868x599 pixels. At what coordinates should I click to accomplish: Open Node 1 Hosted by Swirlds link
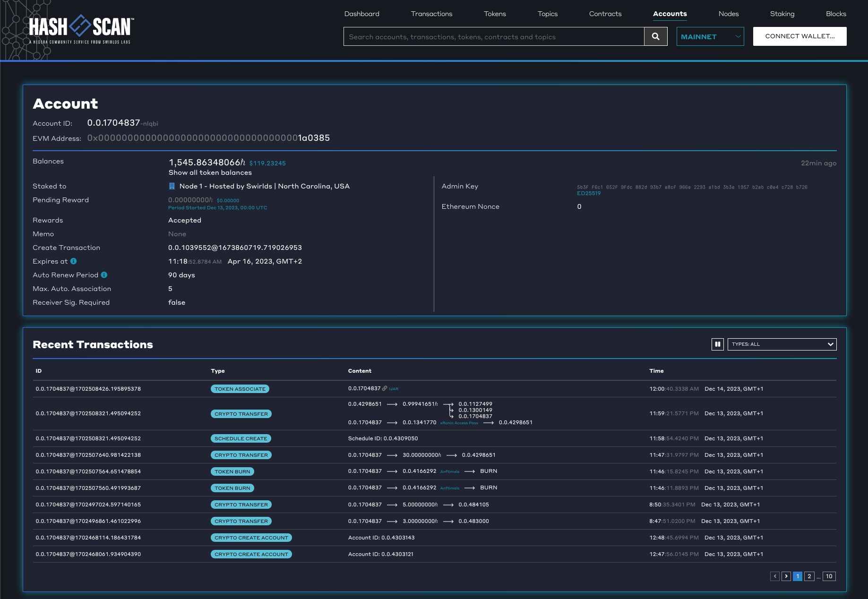tap(264, 186)
